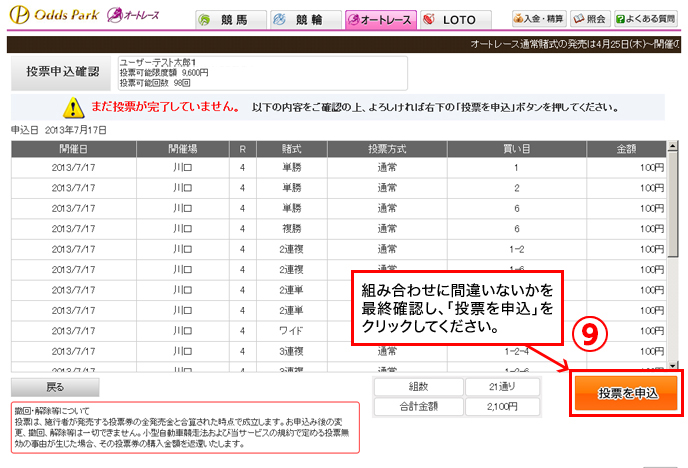The height and width of the screenshot is (468, 688).
Task: Click the pink オートレース logo beside Odds Park
Action: 123,17
